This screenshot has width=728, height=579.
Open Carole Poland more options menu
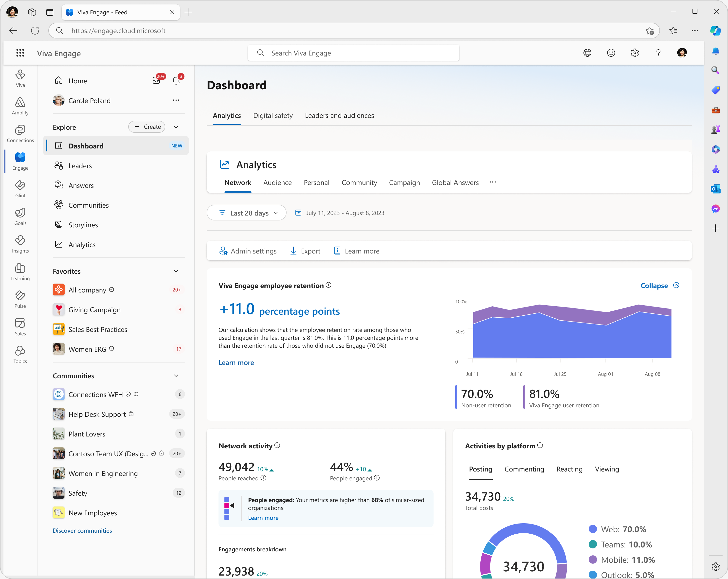pyautogui.click(x=176, y=100)
